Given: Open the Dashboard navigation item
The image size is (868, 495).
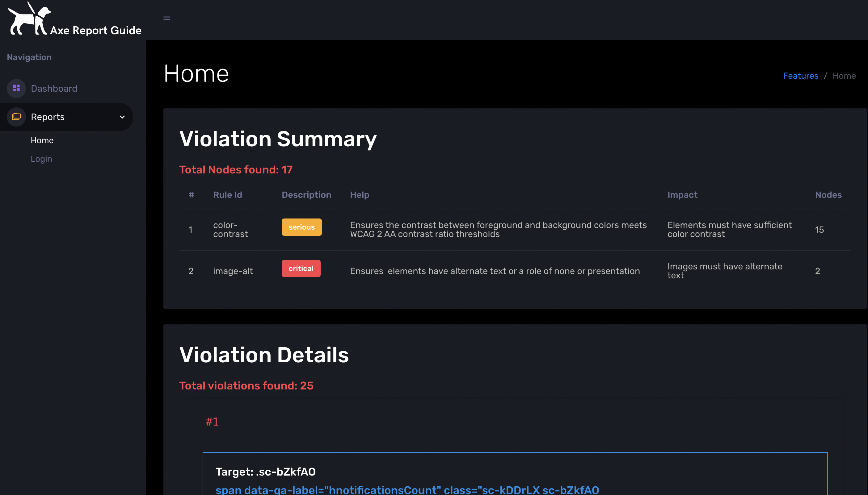Looking at the screenshot, I should coord(54,88).
